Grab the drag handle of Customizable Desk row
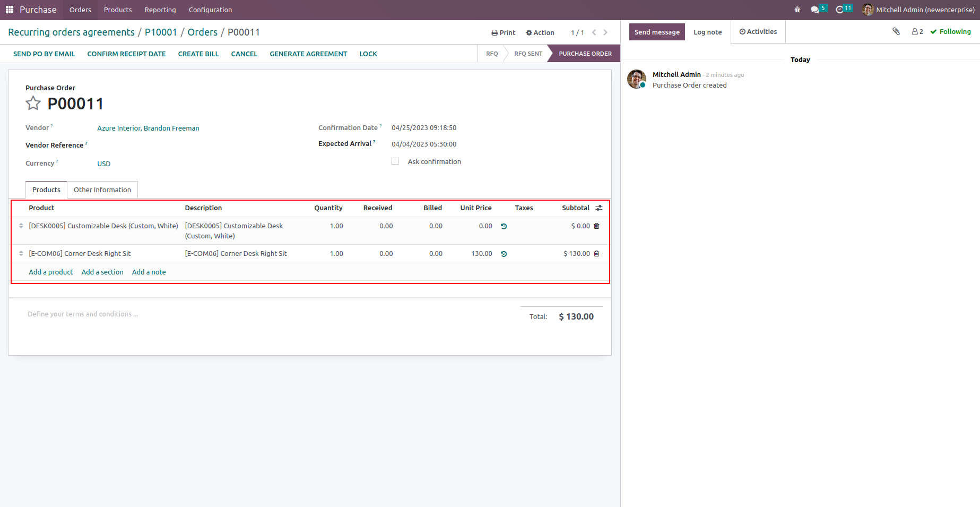The image size is (980, 507). 21,226
